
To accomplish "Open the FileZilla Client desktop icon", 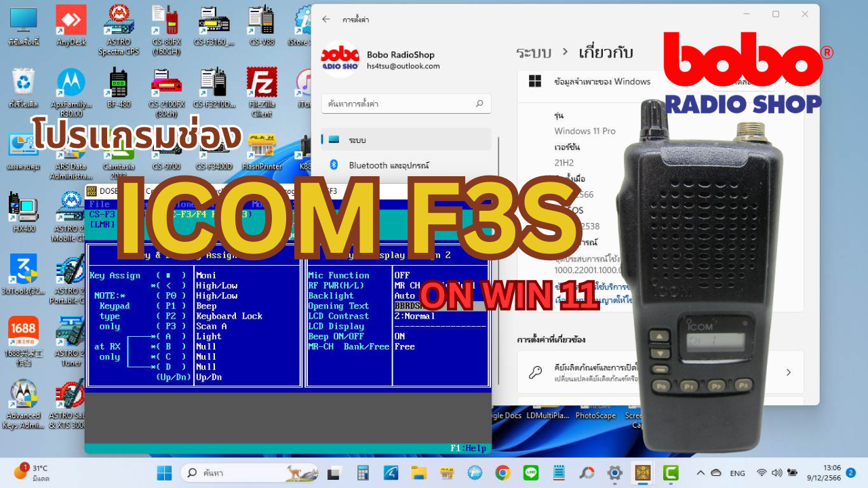I will point(261,87).
